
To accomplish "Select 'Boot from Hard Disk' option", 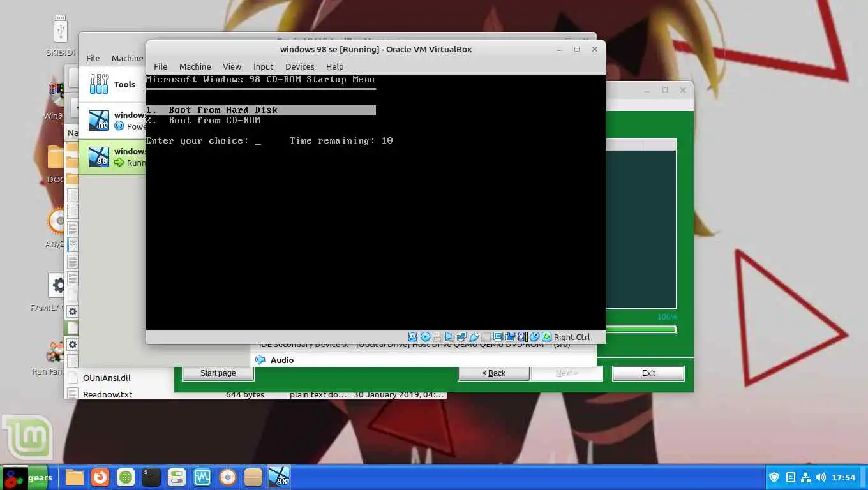I will pyautogui.click(x=260, y=110).
